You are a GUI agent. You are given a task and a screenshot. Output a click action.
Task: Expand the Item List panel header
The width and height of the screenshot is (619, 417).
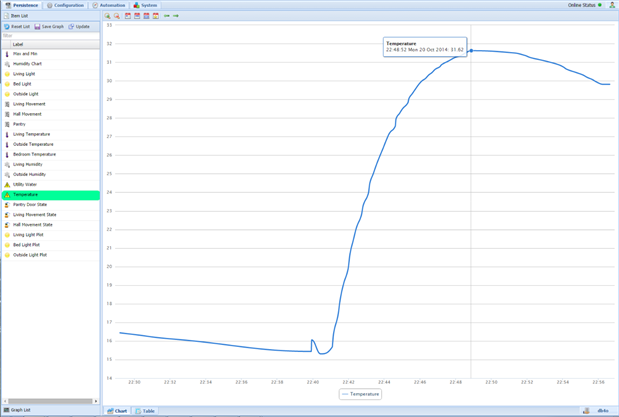51,16
